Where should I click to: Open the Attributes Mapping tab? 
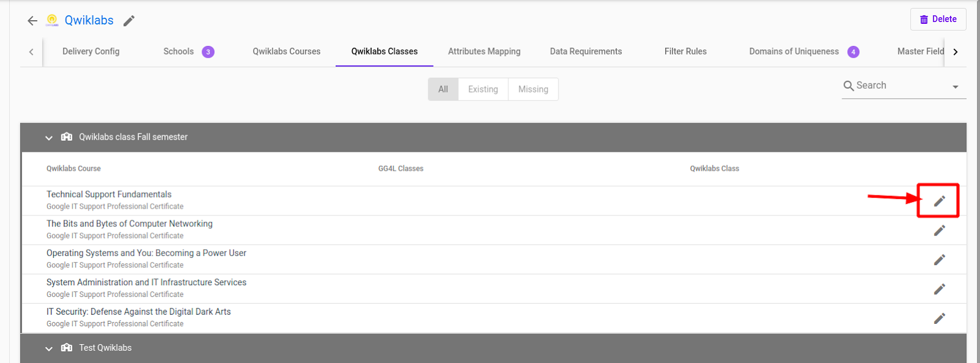point(484,51)
